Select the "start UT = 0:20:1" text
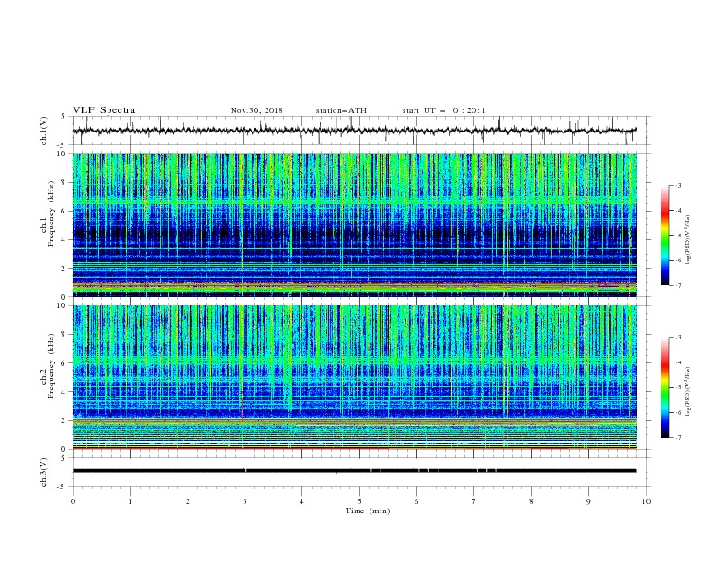The image size is (728, 563). pos(444,110)
